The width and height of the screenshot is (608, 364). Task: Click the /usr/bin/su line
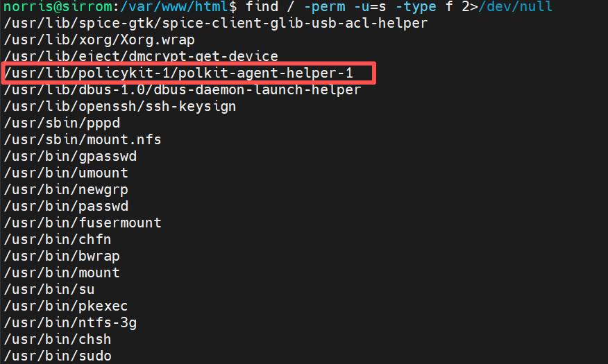49,289
